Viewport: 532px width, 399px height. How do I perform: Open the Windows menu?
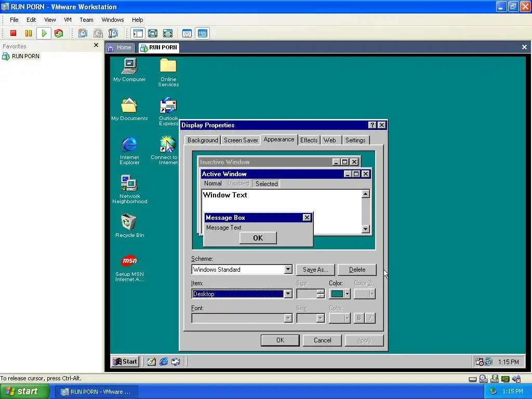pos(113,20)
